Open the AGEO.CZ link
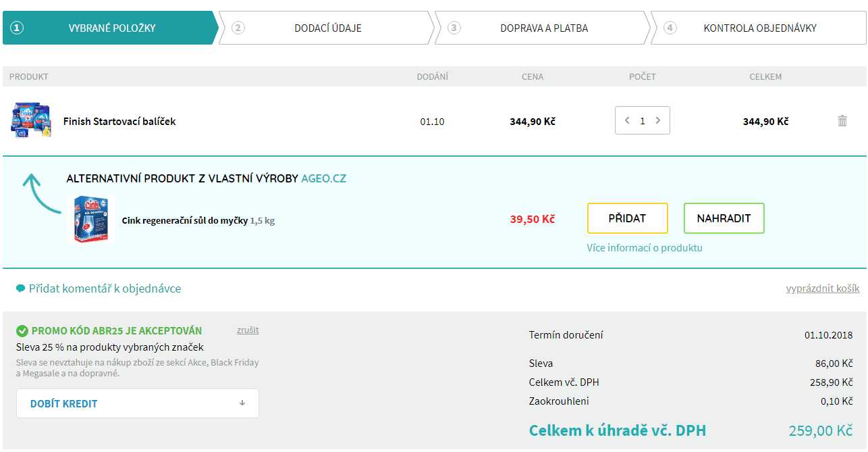 click(x=323, y=178)
